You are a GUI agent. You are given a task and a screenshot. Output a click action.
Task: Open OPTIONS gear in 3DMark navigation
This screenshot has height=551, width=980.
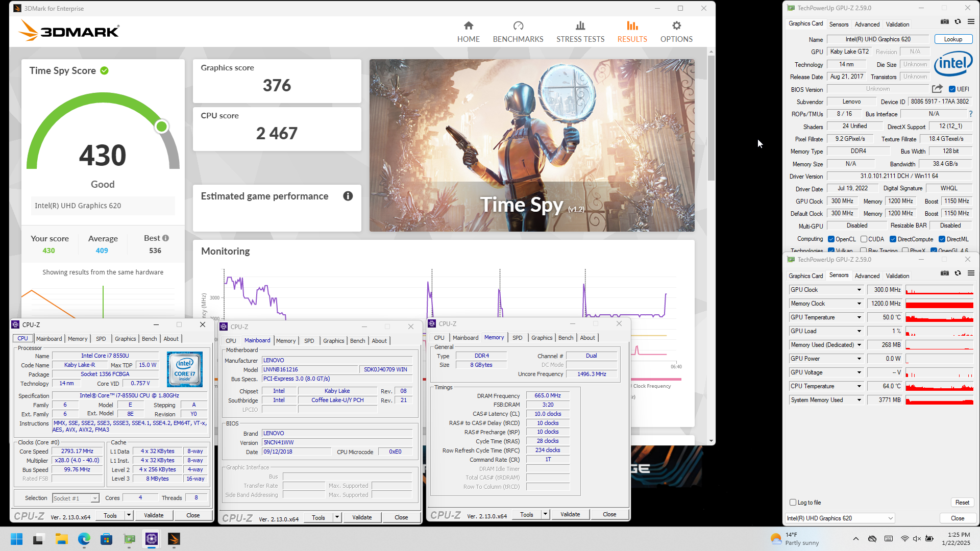[x=676, y=32]
